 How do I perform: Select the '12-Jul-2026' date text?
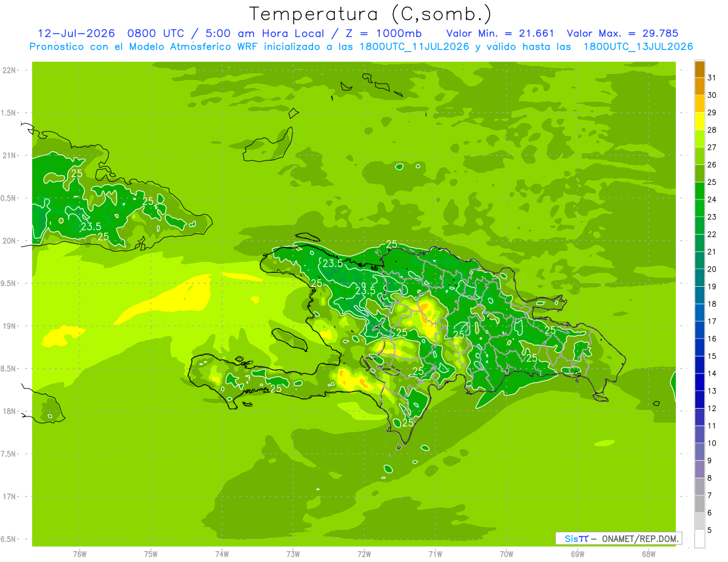click(x=76, y=33)
